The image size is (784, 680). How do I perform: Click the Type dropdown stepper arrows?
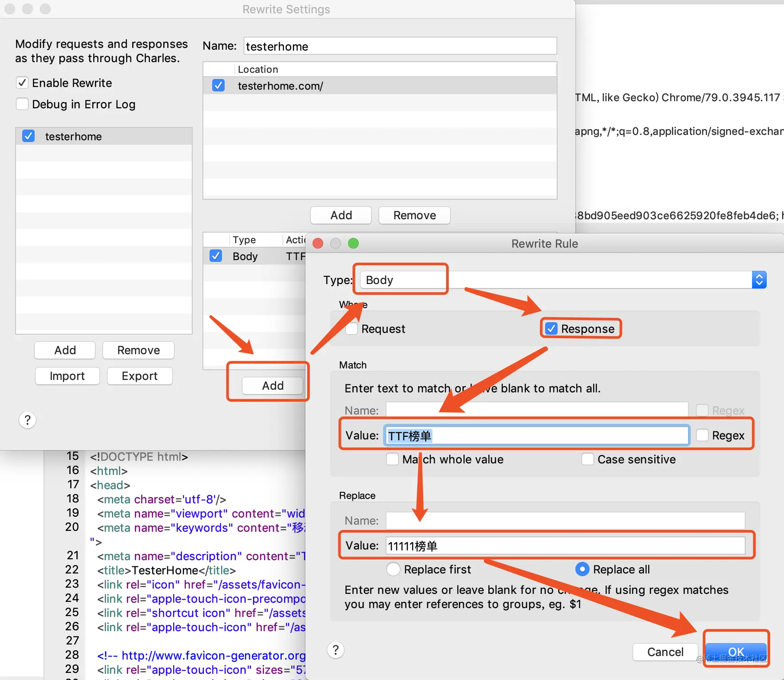tap(759, 280)
